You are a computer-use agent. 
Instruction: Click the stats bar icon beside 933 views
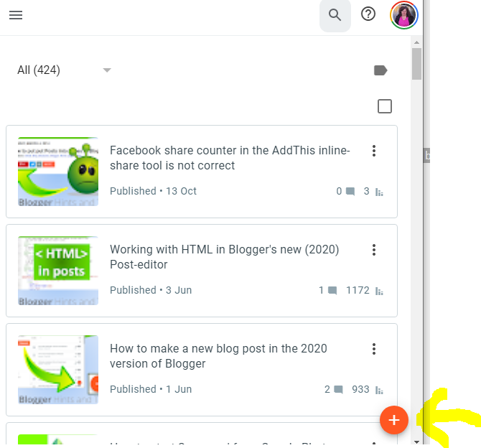380,391
